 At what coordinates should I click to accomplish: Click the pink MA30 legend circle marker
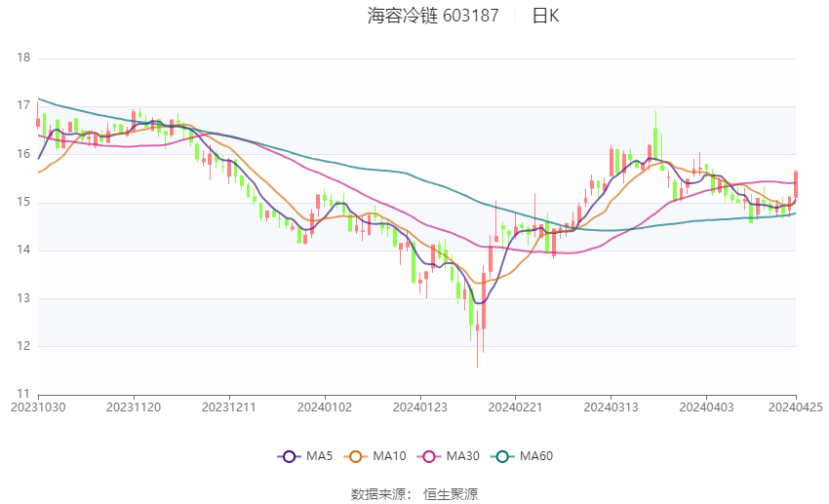click(429, 455)
